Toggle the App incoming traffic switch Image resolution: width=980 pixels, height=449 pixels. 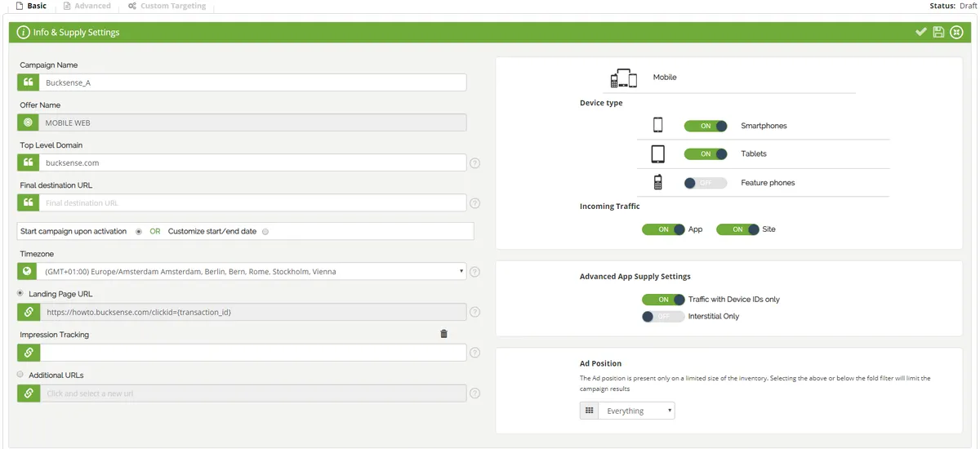tap(663, 229)
